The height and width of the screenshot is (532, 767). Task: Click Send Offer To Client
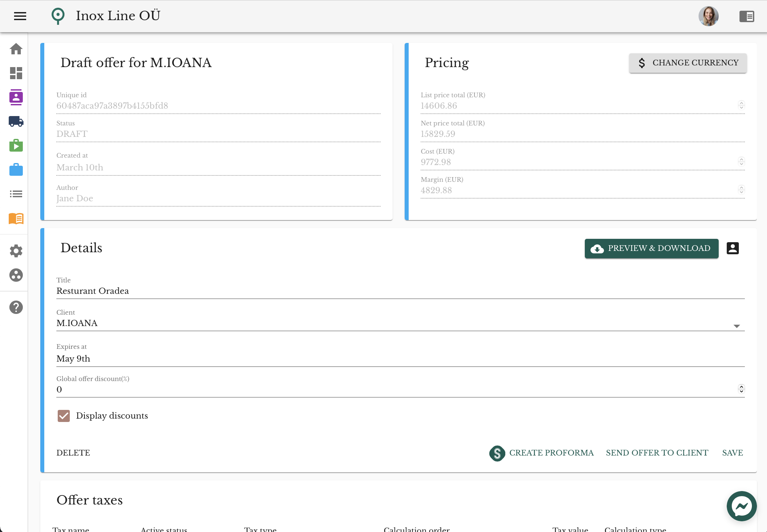tap(657, 453)
